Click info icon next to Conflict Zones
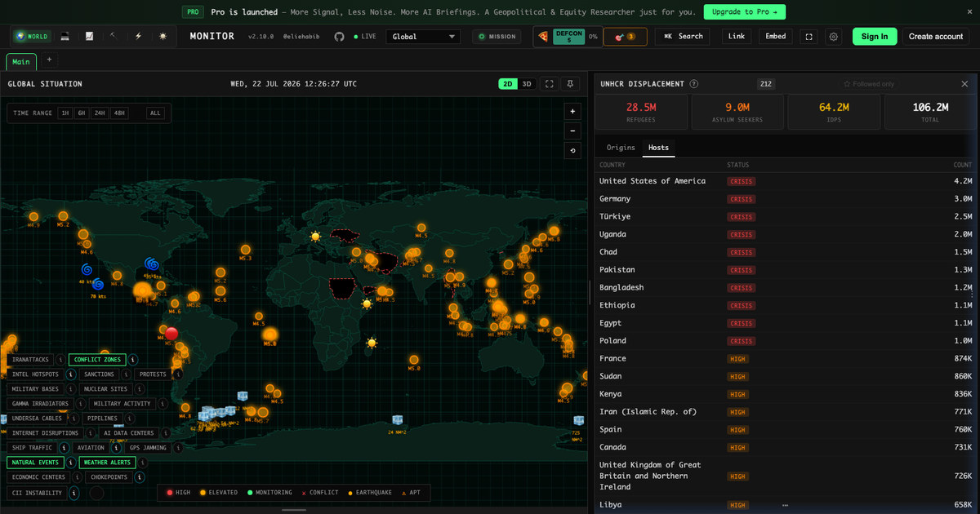The width and height of the screenshot is (980, 514). tap(133, 360)
